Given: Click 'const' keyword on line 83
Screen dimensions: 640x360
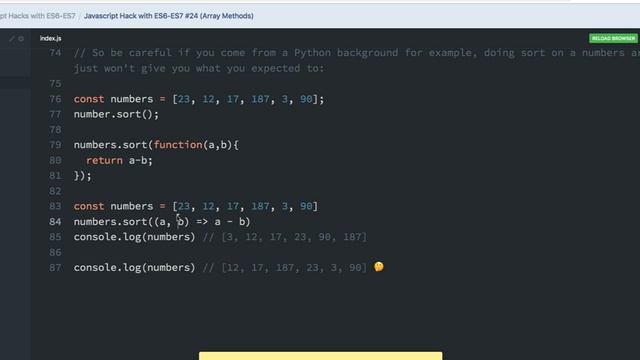Looking at the screenshot, I should (x=89, y=206).
